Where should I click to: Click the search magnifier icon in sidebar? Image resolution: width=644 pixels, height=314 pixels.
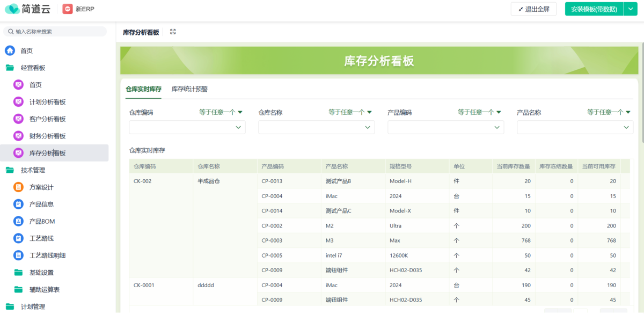11,32
